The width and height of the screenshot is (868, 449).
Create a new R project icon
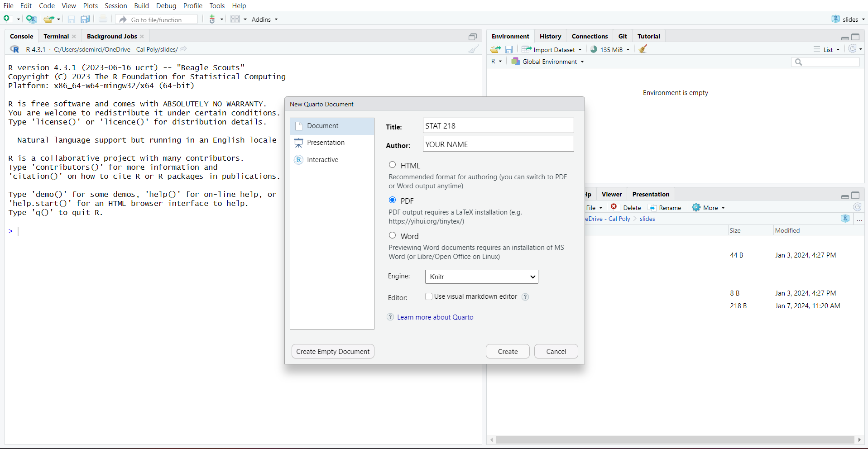point(31,19)
